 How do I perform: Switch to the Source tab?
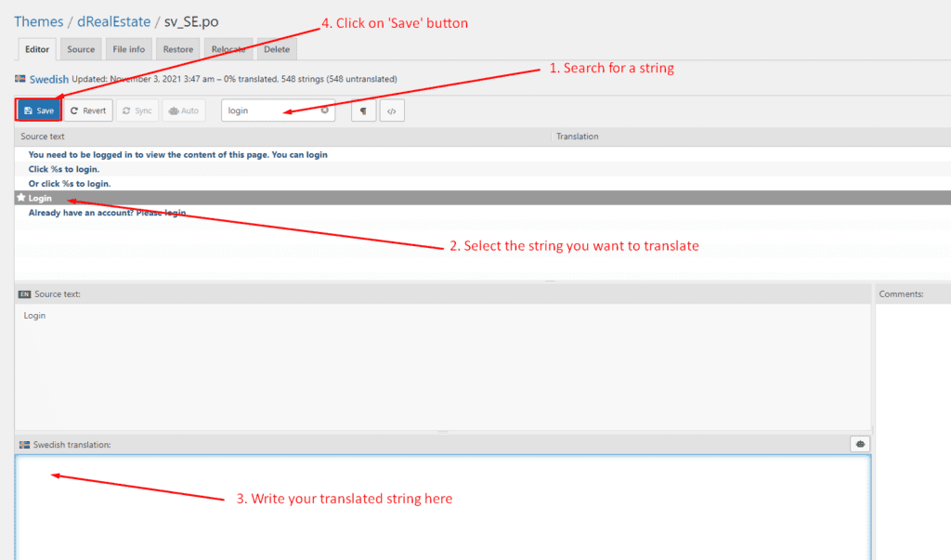pos(81,49)
